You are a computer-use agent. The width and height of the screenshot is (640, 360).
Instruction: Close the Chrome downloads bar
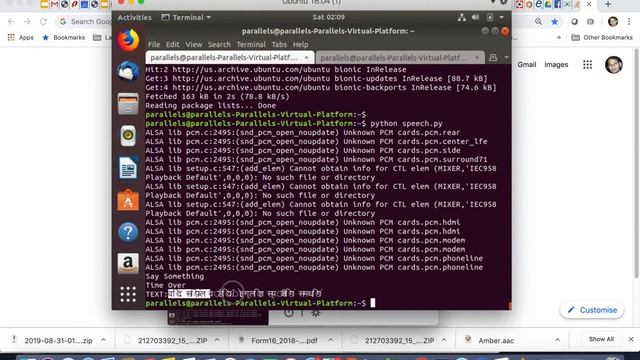pos(631,339)
